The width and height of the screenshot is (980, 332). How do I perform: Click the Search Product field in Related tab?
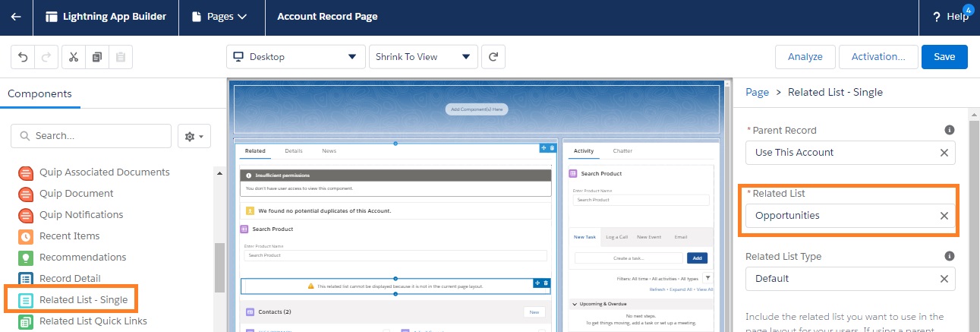(395, 255)
